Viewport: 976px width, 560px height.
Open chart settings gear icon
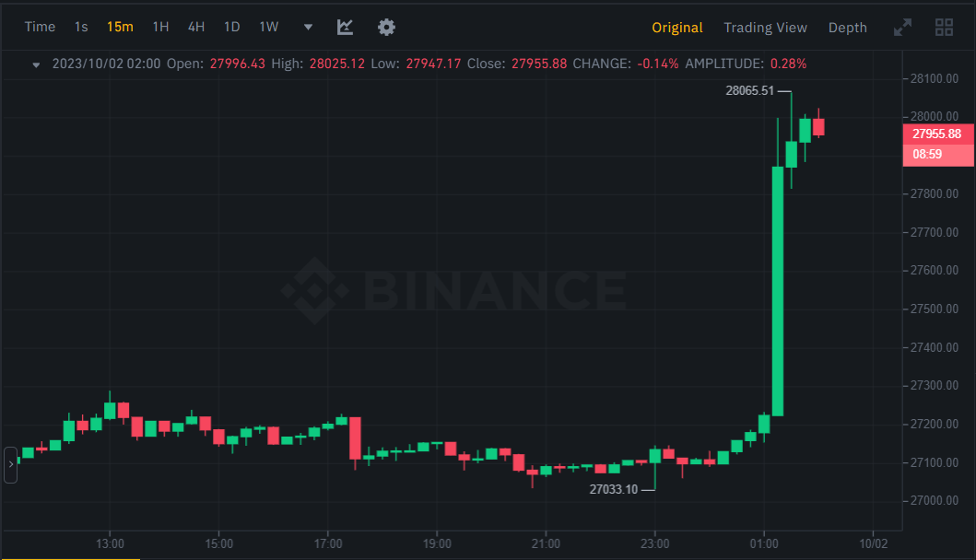pyautogui.click(x=386, y=27)
